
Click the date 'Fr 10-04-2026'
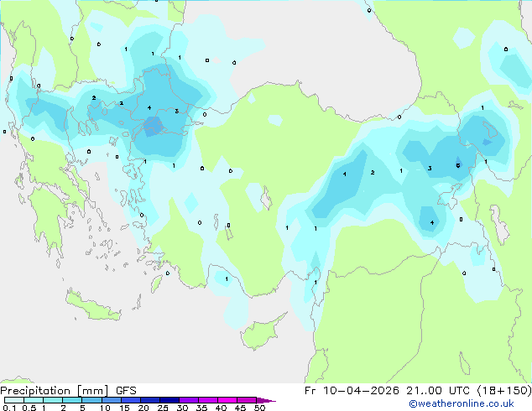coord(352,391)
